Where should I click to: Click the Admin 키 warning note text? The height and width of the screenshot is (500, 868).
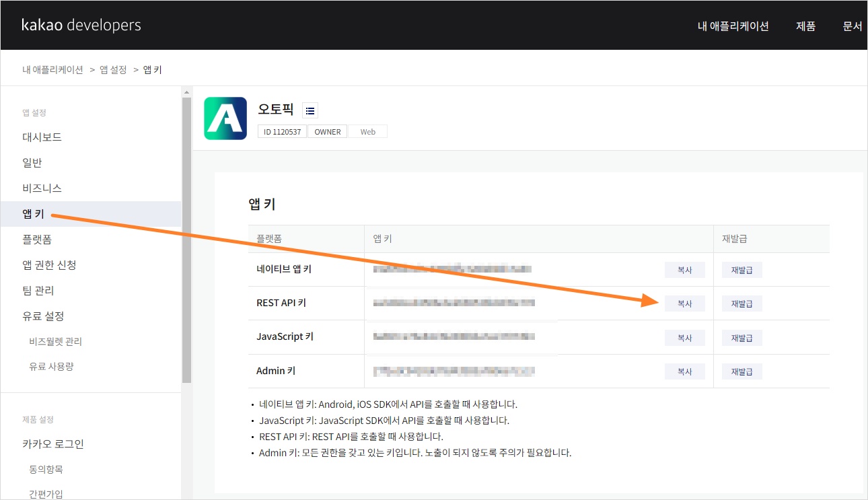(x=415, y=453)
